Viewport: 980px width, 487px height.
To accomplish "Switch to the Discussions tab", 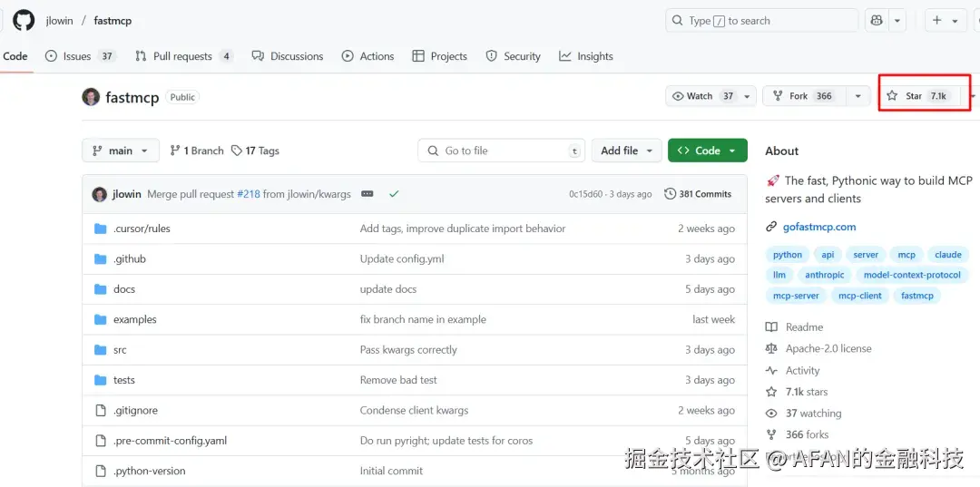I will [x=288, y=56].
